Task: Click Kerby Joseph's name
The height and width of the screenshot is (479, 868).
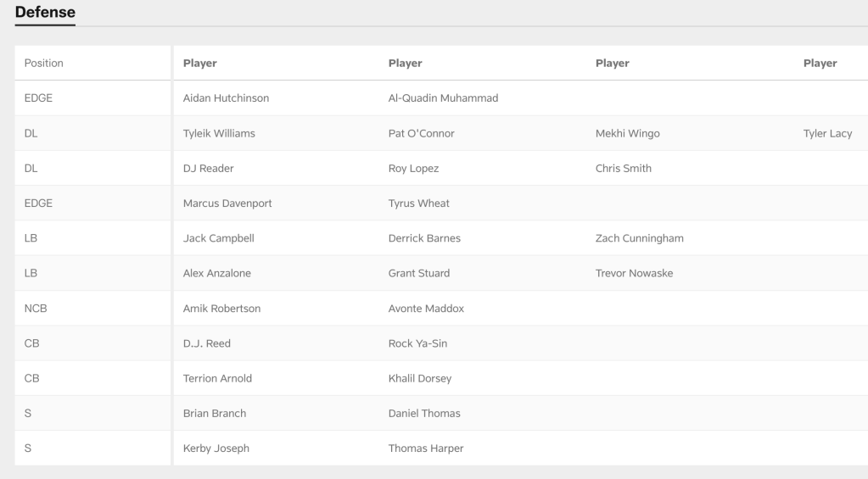Action: coord(216,448)
